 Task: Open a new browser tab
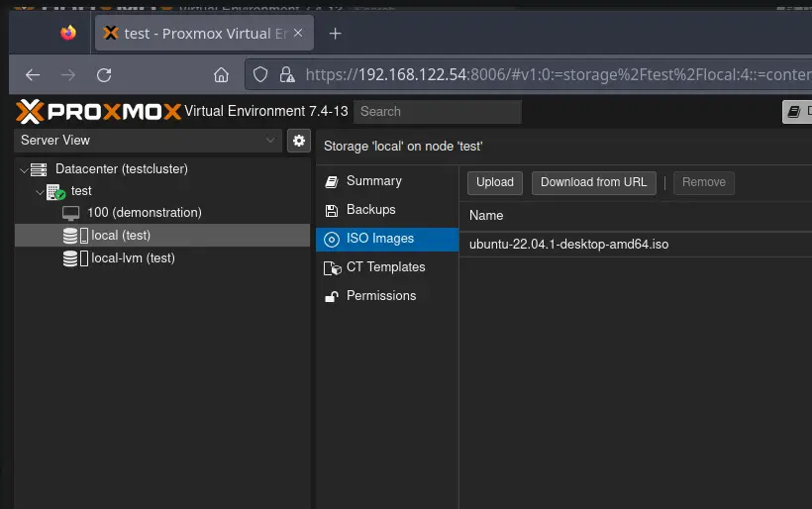[335, 34]
